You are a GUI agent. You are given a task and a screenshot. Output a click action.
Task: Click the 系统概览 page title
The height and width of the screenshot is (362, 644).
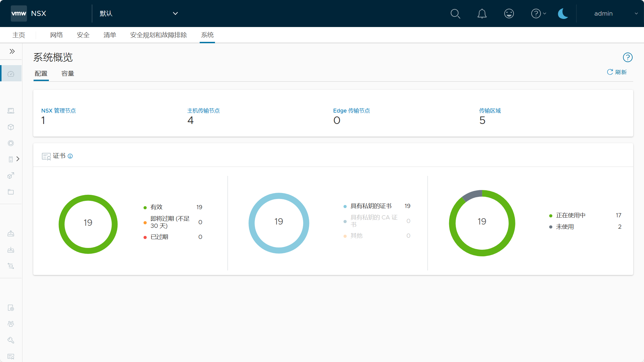point(53,57)
